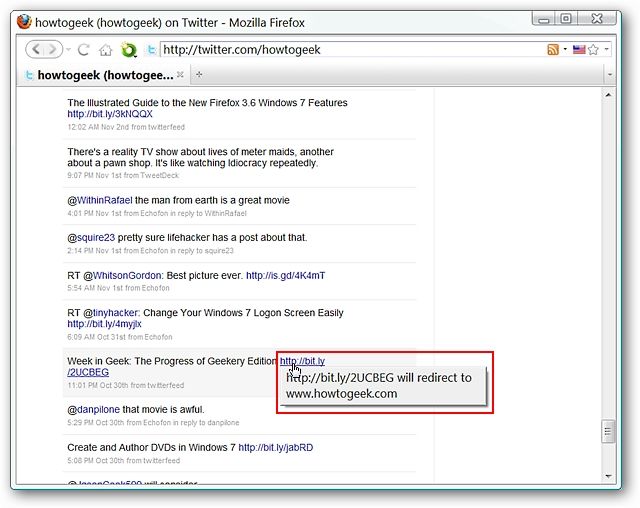Open the RSS feed dropdown arrow

pyautogui.click(x=565, y=49)
